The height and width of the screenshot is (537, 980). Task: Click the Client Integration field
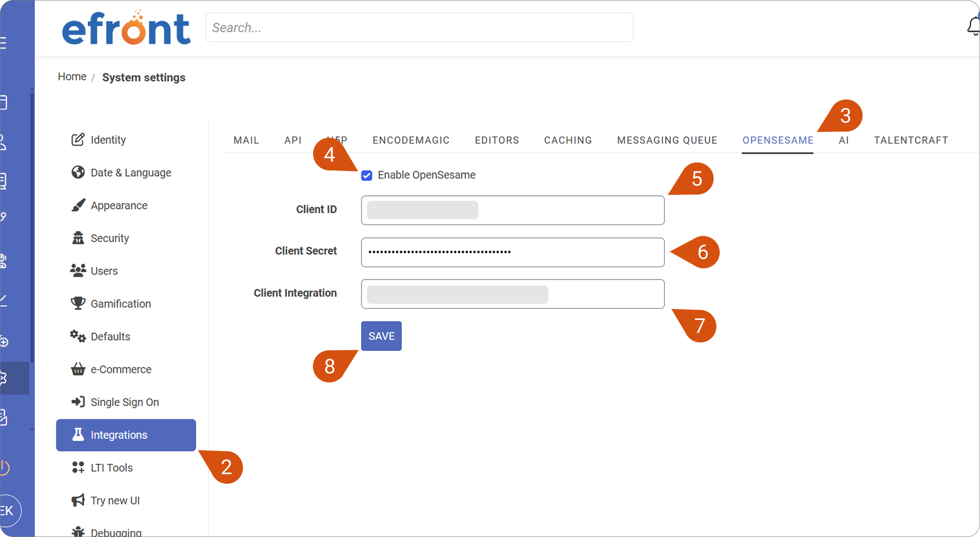pyautogui.click(x=513, y=294)
